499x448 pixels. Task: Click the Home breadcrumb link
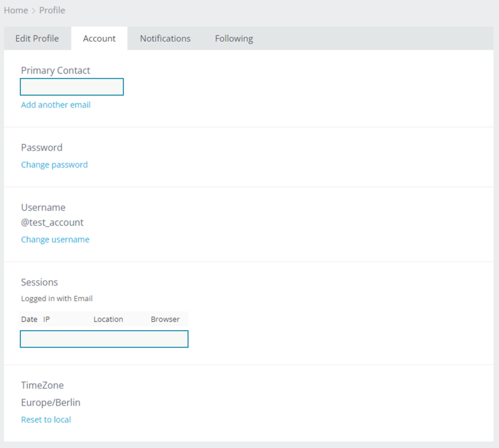tap(16, 10)
